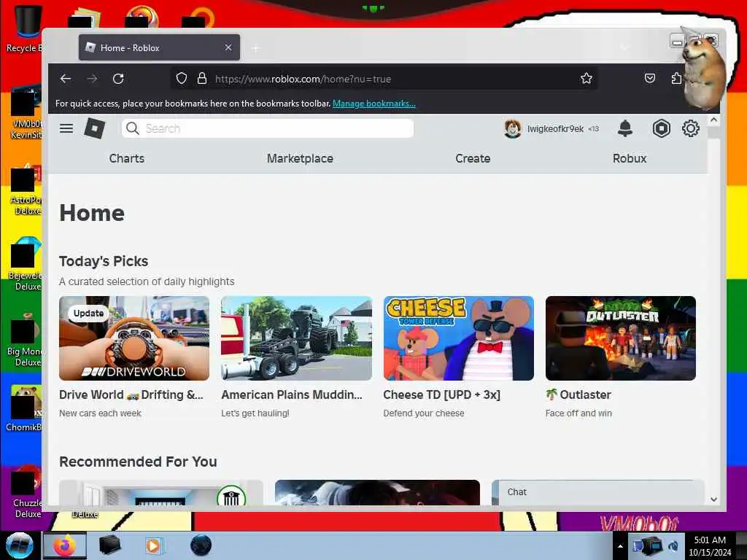This screenshot has width=747, height=560.
Task: Reload the Roblox page
Action: click(x=118, y=79)
